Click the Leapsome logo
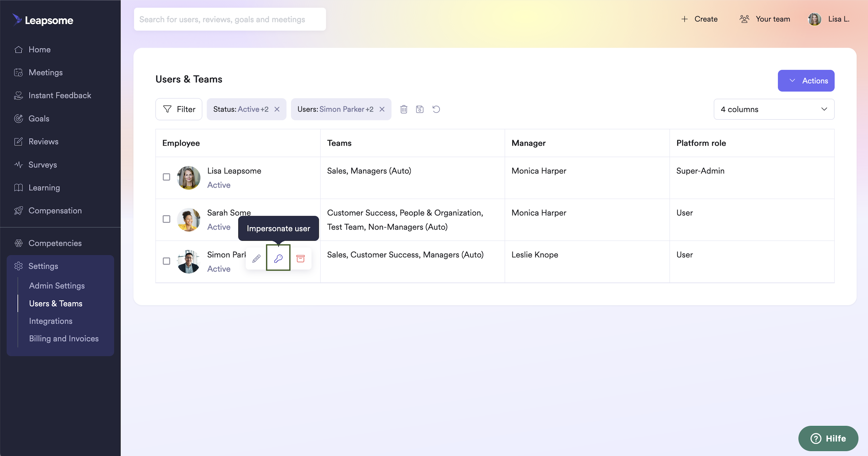Viewport: 868px width, 456px height. click(x=43, y=20)
